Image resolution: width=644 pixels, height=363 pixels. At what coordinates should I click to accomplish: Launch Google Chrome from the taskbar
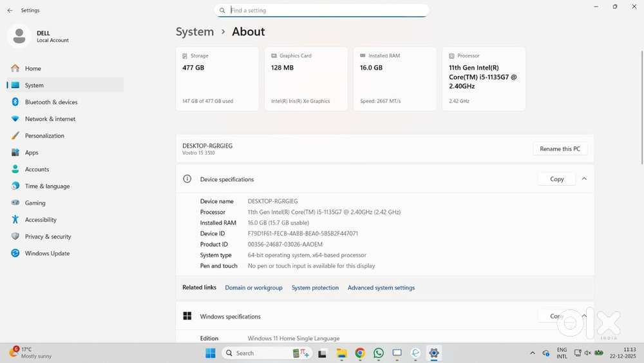tap(360, 353)
